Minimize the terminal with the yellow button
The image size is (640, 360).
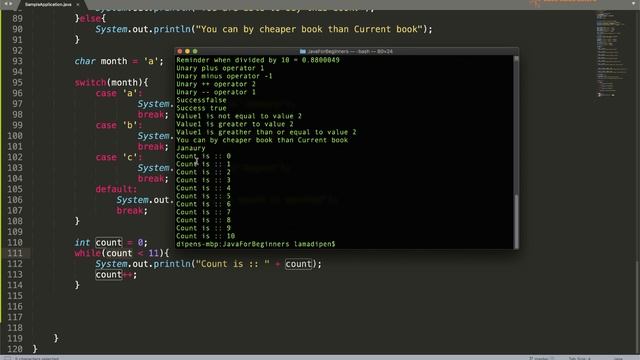(x=187, y=51)
